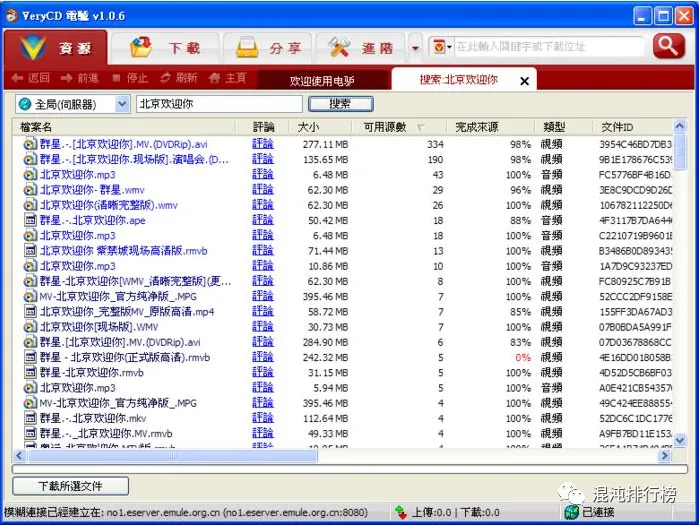The width and height of the screenshot is (699, 526).
Task: Go forward with 前進 button
Action: pyautogui.click(x=79, y=78)
